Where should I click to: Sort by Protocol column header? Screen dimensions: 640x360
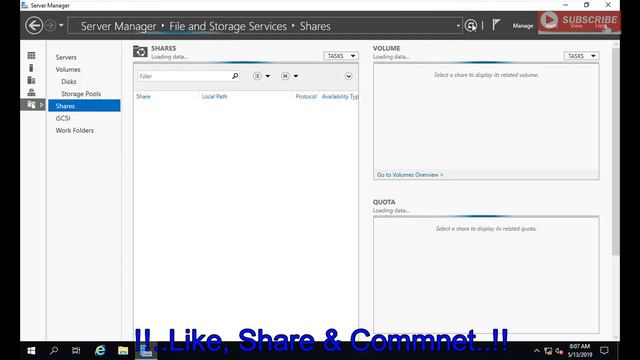coord(306,97)
